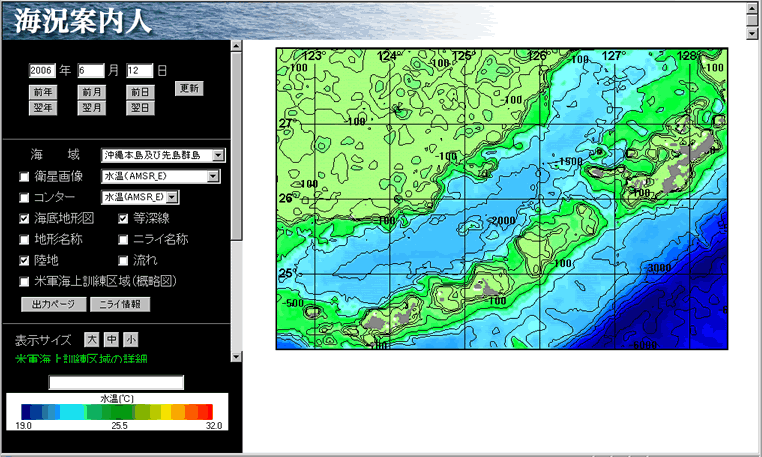Click the 出力ページ button
Image resolution: width=762 pixels, height=457 pixels.
53,304
